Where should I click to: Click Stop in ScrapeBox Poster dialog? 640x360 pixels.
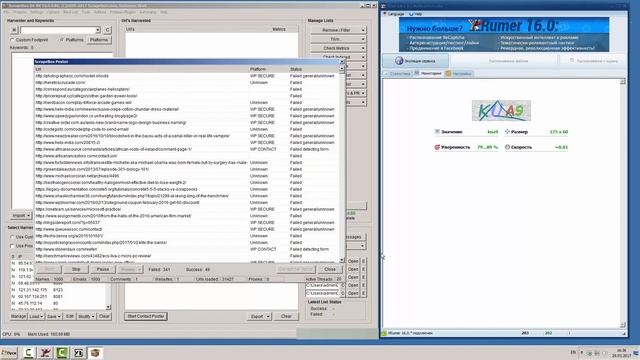click(x=76, y=269)
